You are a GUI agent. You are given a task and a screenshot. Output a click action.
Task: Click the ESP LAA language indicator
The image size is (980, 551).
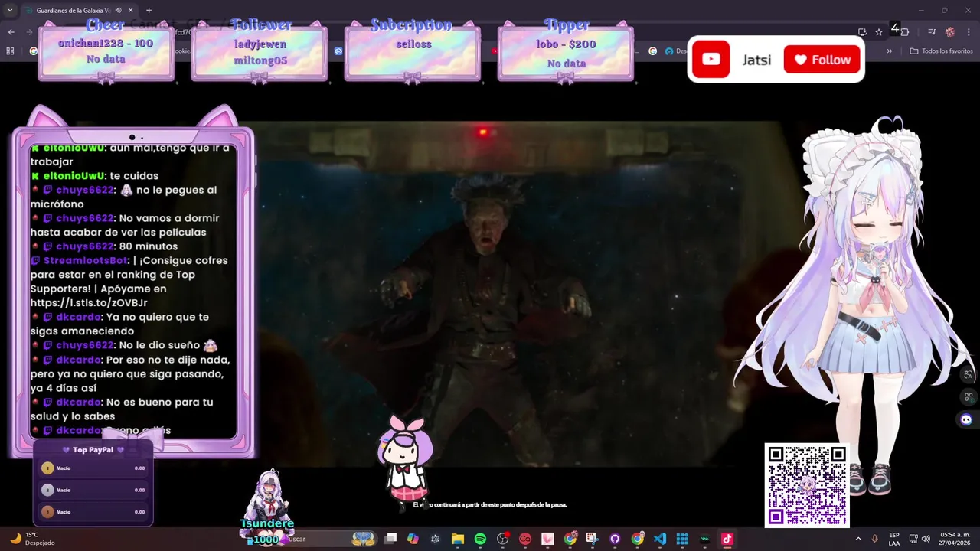coord(894,539)
